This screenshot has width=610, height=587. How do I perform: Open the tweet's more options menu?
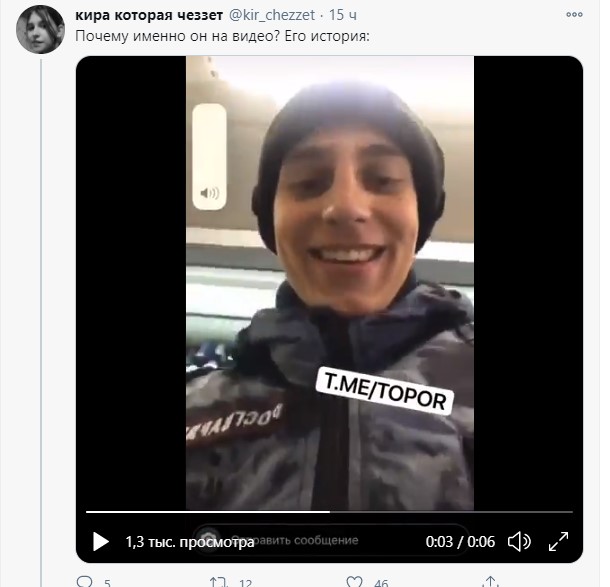pos(573,16)
